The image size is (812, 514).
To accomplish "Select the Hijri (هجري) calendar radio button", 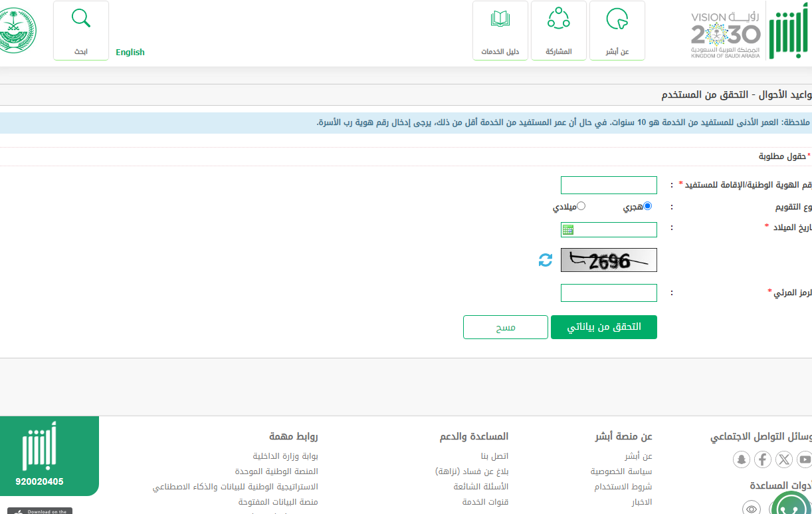I will click(647, 206).
